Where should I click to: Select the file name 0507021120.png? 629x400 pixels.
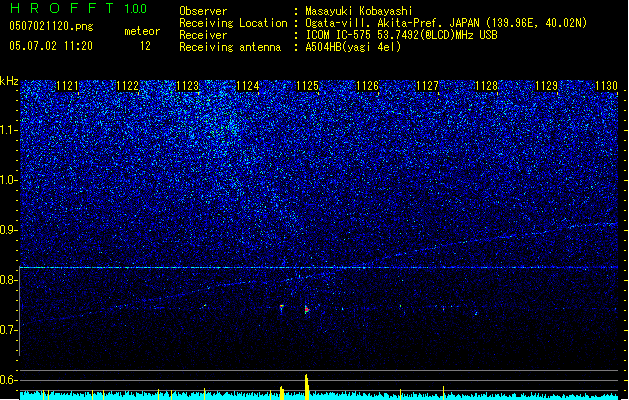click(51, 26)
